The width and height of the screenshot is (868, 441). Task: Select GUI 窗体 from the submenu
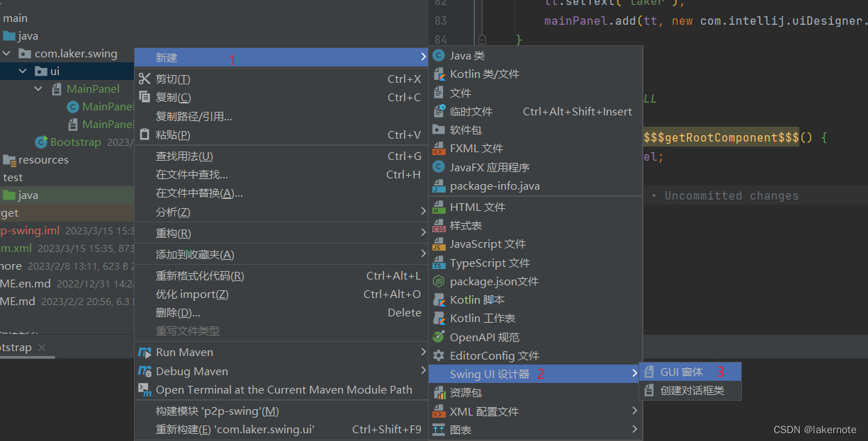click(x=682, y=372)
